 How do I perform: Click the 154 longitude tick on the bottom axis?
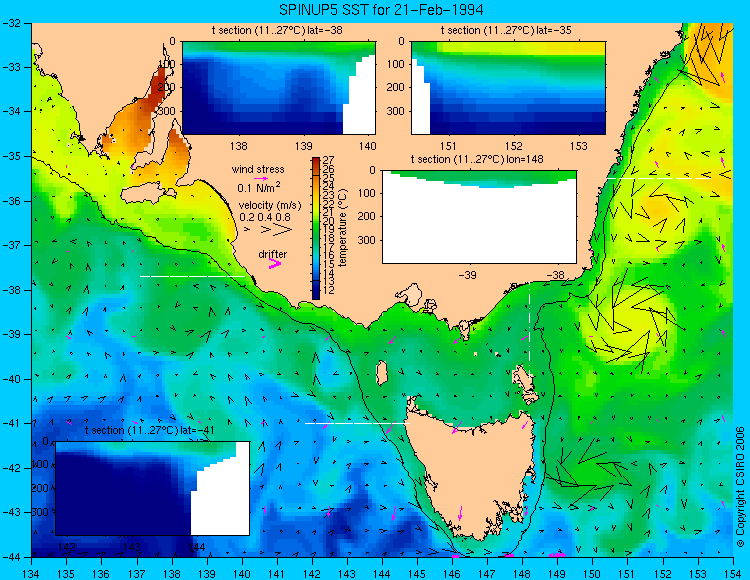point(733,574)
